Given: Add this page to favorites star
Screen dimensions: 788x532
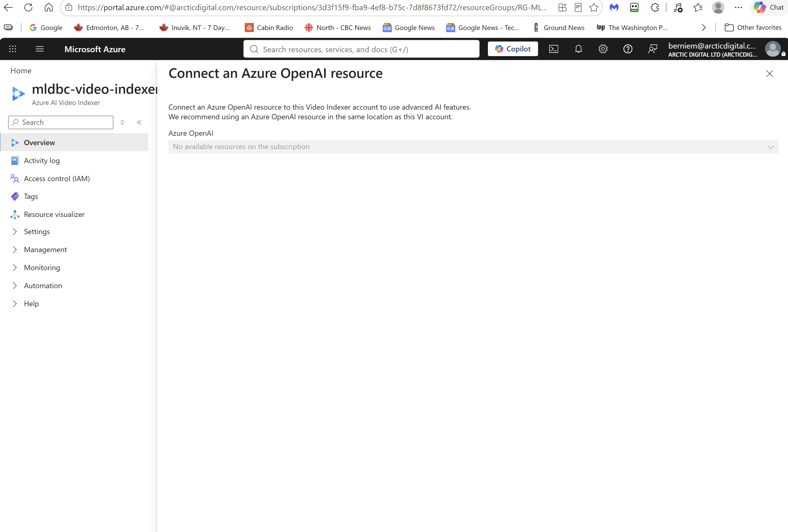Looking at the screenshot, I should tap(593, 8).
